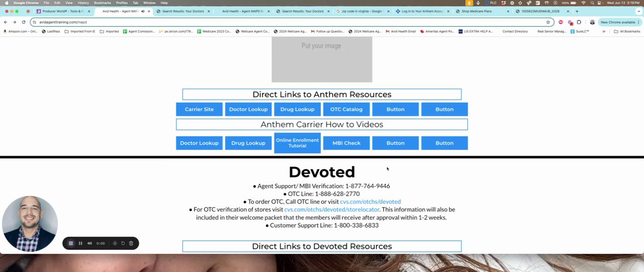Pause the screen recording
Screen dimensions: 644x272
pos(80,243)
